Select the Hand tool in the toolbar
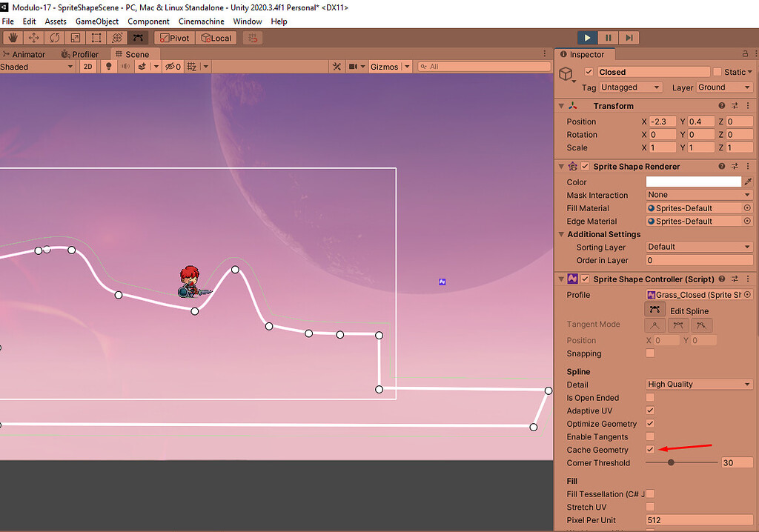759x532 pixels. (x=12, y=38)
